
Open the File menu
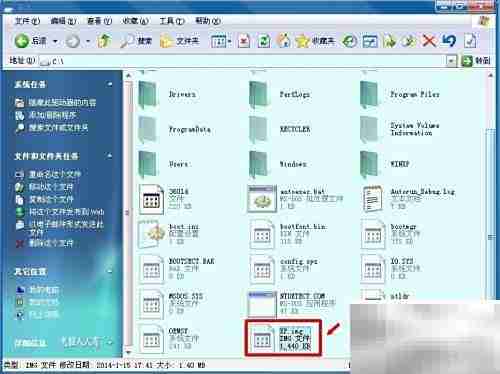tap(27, 21)
